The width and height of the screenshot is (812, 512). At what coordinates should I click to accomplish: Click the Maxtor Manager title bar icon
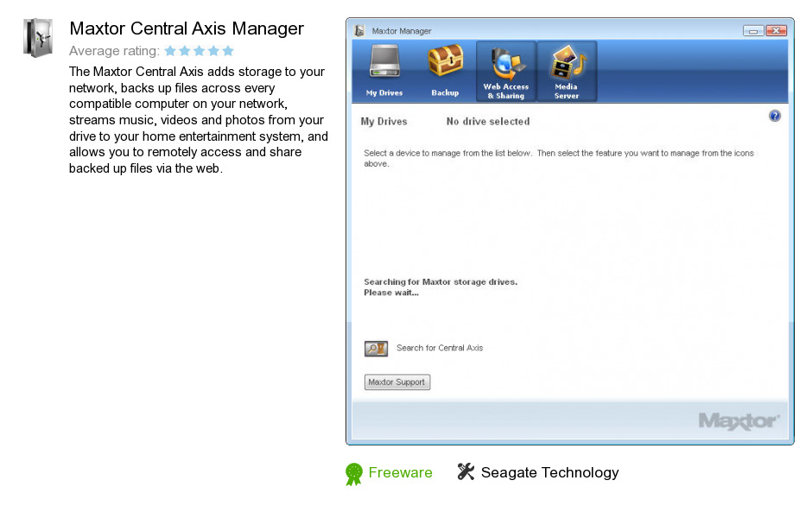coord(359,31)
